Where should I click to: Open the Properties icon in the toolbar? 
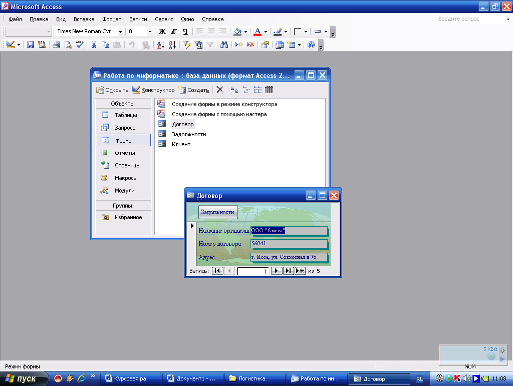[265, 44]
